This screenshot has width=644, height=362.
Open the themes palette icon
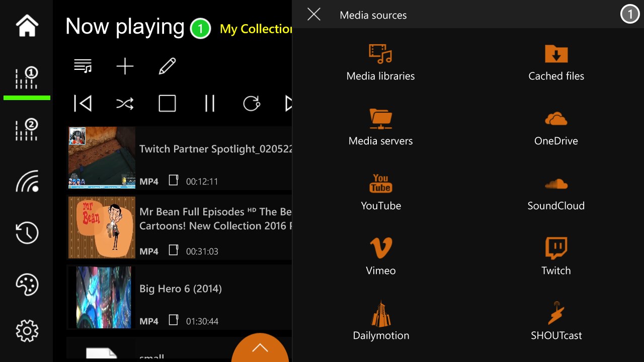(x=27, y=284)
